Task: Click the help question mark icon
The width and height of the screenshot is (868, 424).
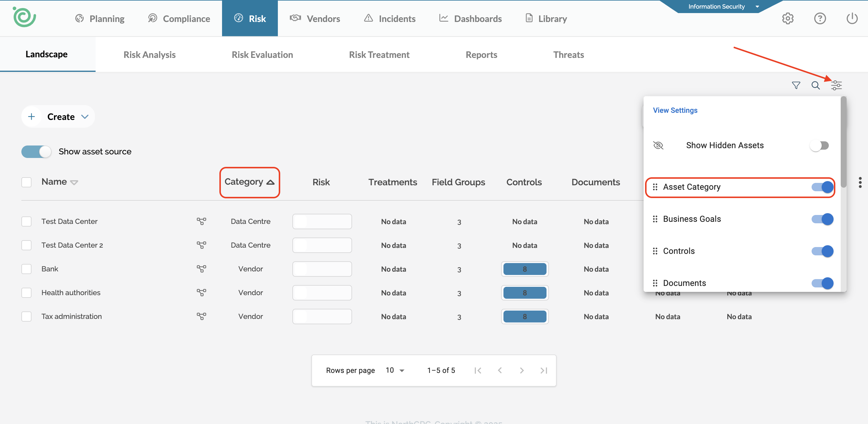Action: (820, 18)
